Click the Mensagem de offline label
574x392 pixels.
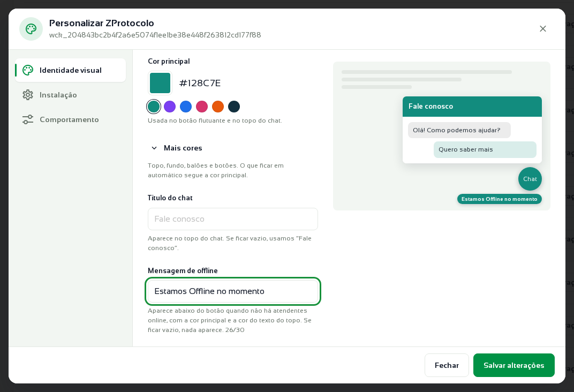pos(183,270)
